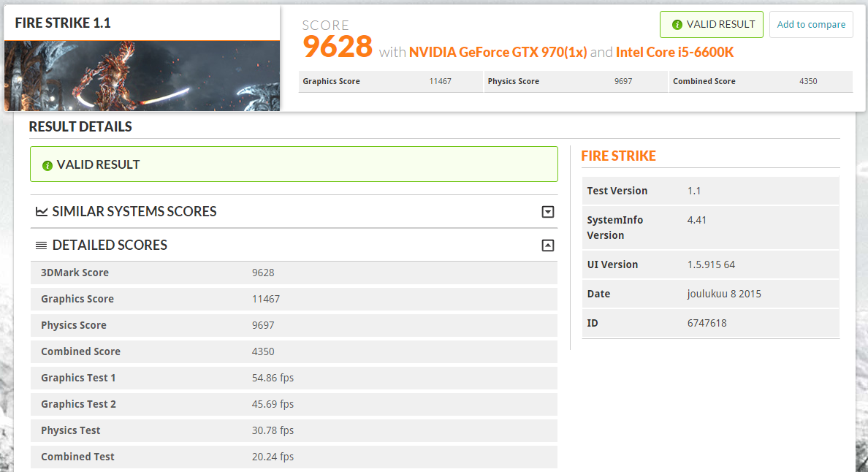The width and height of the screenshot is (868, 472).
Task: Click the chart icon beside Similar Systems Scores
Action: coord(42,212)
